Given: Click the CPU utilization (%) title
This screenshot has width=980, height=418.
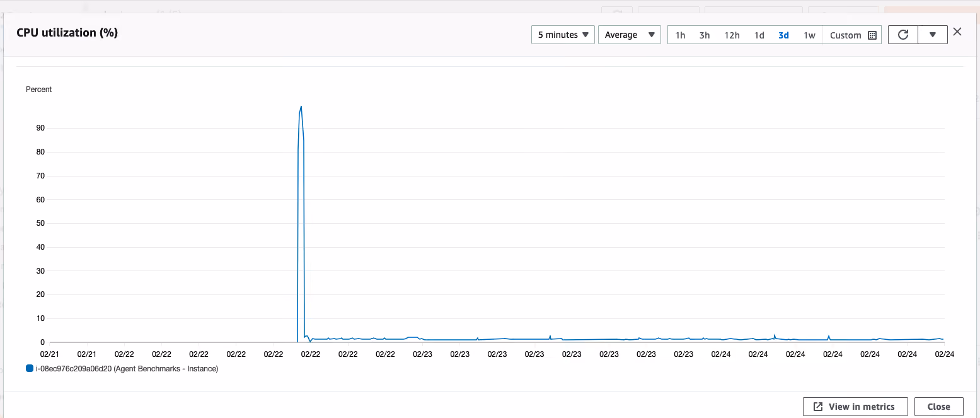Looking at the screenshot, I should (x=67, y=32).
